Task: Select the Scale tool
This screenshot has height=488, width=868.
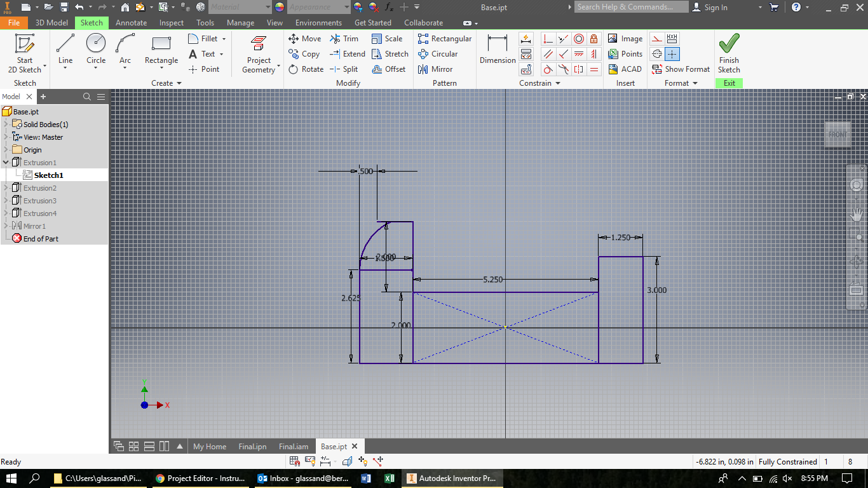Action: 387,39
